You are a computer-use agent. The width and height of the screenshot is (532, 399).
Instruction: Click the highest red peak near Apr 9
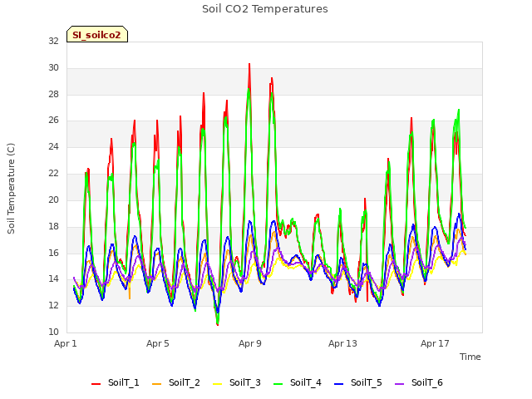tap(249, 65)
